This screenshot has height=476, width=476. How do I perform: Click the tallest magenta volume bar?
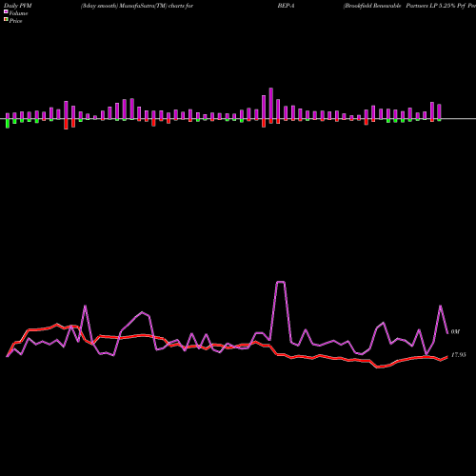(x=271, y=104)
